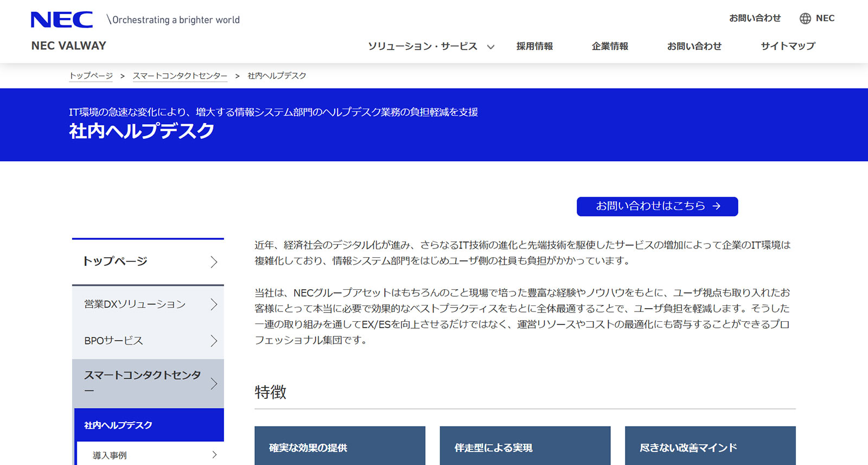Click the paragraph beginning 当社は、NECグループアセット

(x=522, y=316)
